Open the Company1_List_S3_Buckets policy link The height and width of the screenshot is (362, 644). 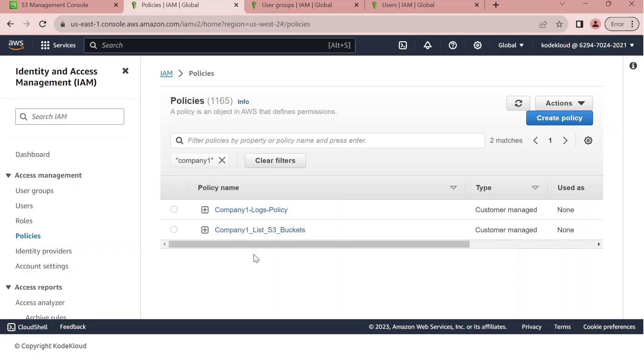260,230
